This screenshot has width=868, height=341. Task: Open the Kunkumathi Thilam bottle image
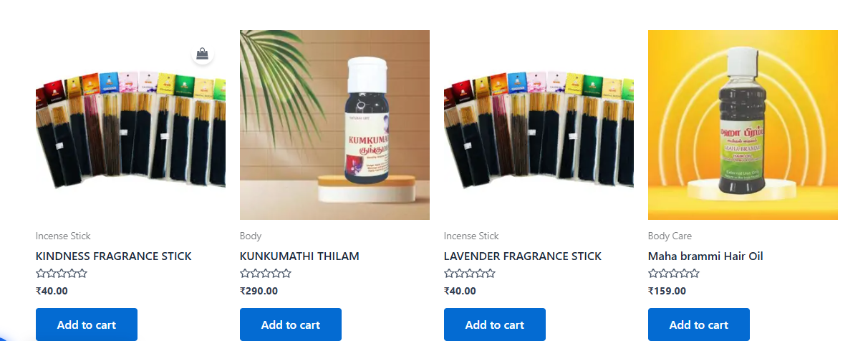point(334,125)
